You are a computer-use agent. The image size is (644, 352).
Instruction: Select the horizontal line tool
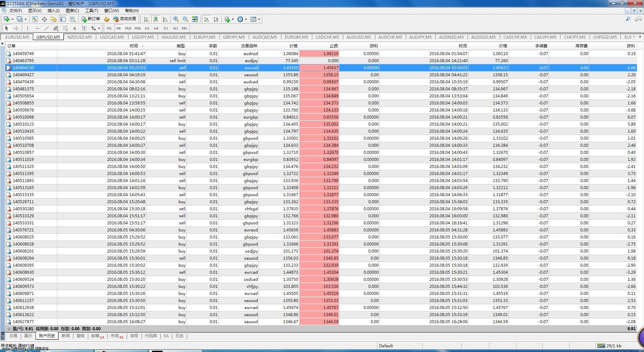(37, 29)
